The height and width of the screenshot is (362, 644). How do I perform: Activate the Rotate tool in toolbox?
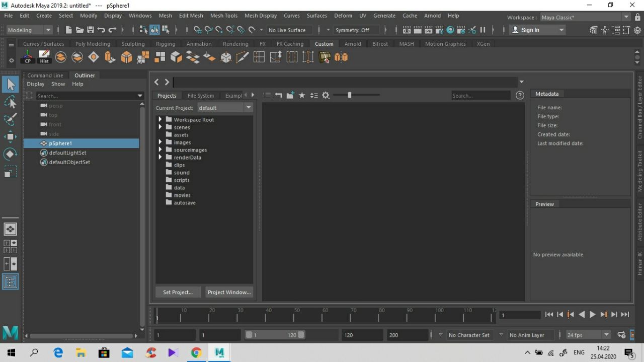[10, 154]
